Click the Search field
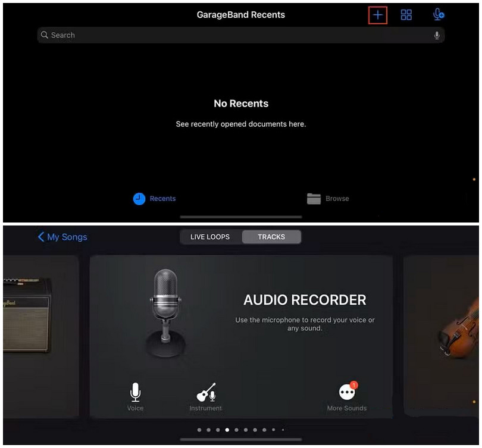The image size is (482, 448). tap(240, 35)
